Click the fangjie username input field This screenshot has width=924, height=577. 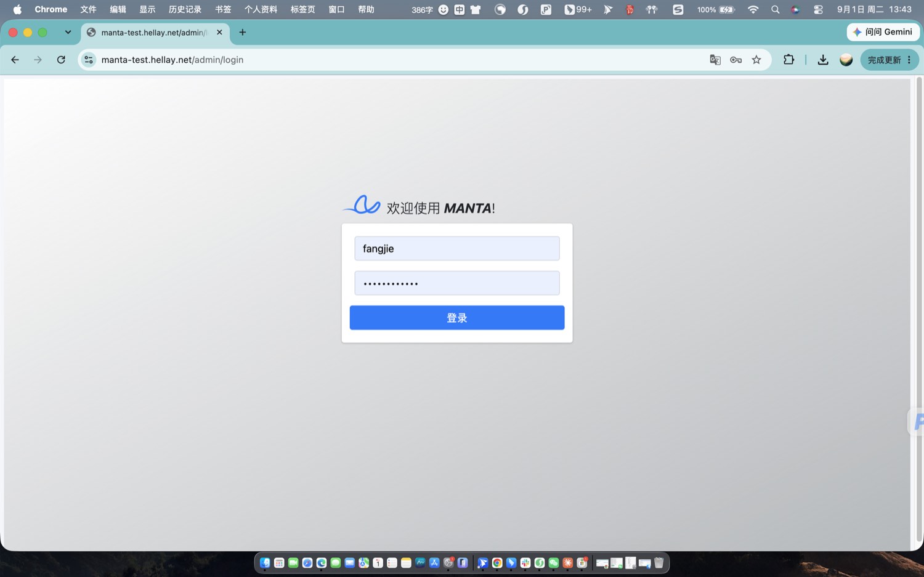tap(457, 249)
